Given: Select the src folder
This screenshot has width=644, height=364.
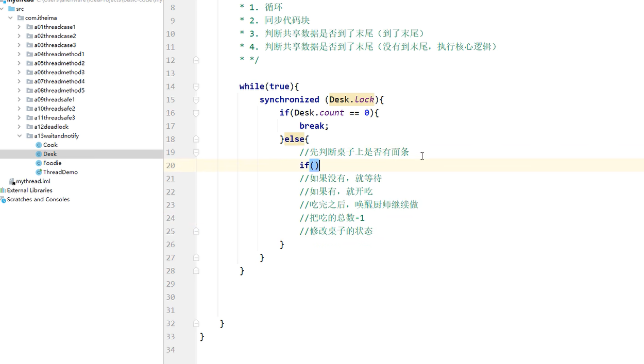Looking at the screenshot, I should [20, 9].
